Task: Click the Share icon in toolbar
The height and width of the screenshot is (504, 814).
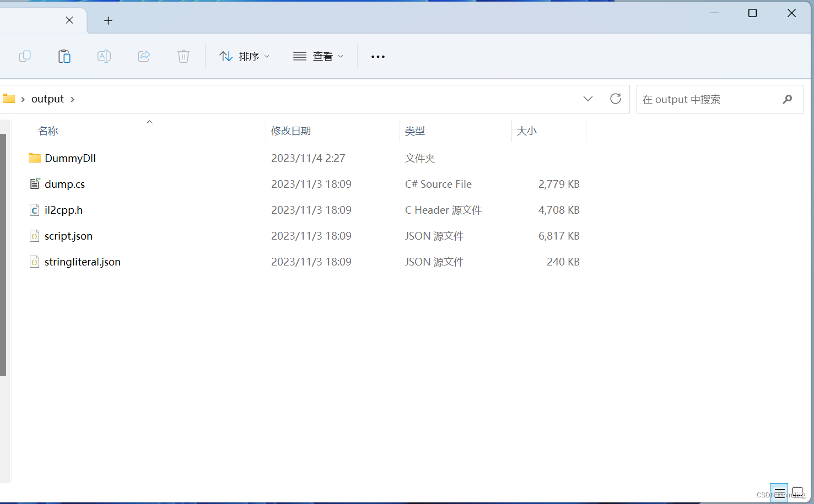Action: tap(144, 56)
